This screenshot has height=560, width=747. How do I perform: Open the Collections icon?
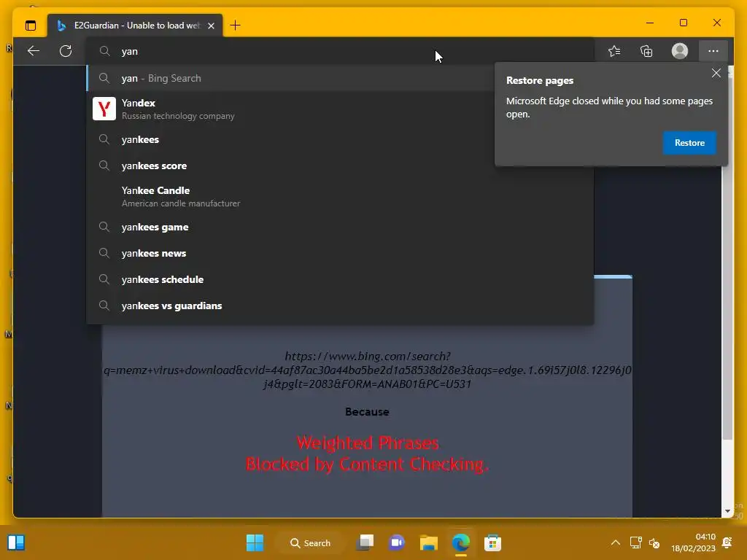[646, 51]
